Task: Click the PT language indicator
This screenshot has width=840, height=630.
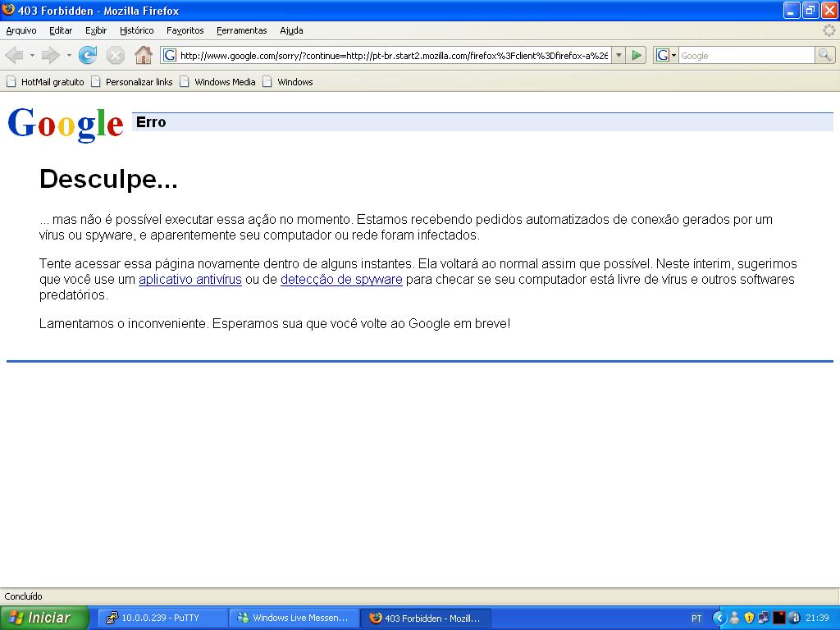Action: coord(696,619)
